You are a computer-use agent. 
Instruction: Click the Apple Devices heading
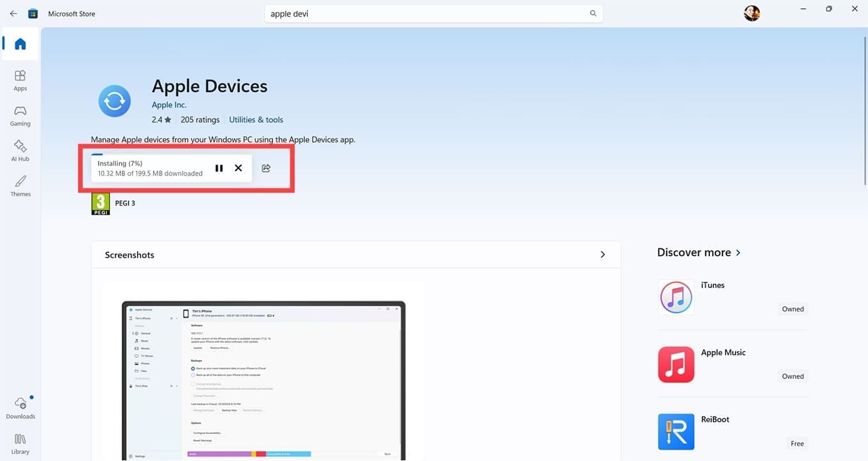[x=209, y=86]
